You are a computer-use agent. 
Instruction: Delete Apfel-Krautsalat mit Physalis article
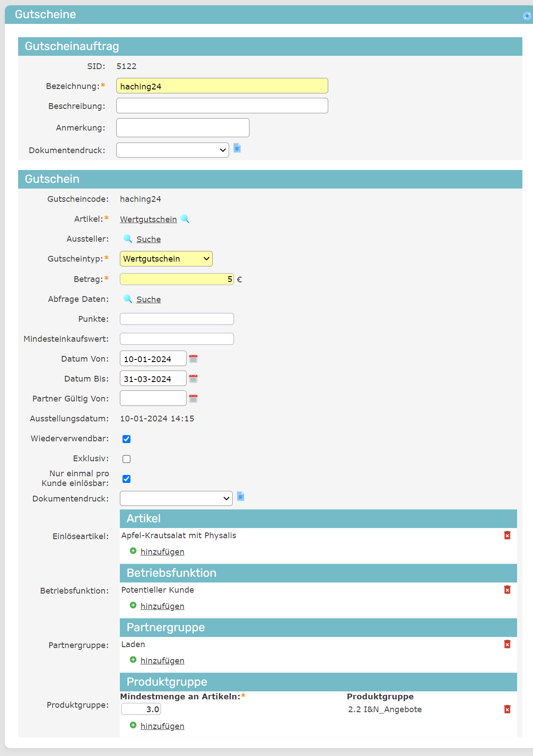507,536
